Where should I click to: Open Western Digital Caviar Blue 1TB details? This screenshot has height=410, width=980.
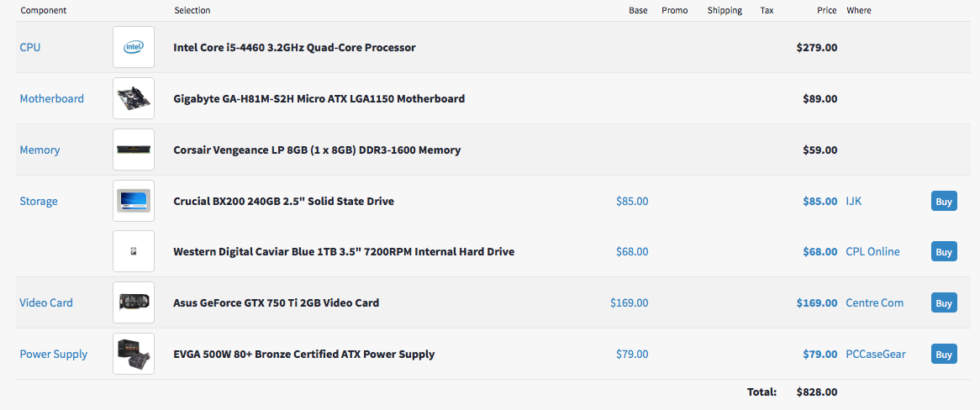coord(344,252)
